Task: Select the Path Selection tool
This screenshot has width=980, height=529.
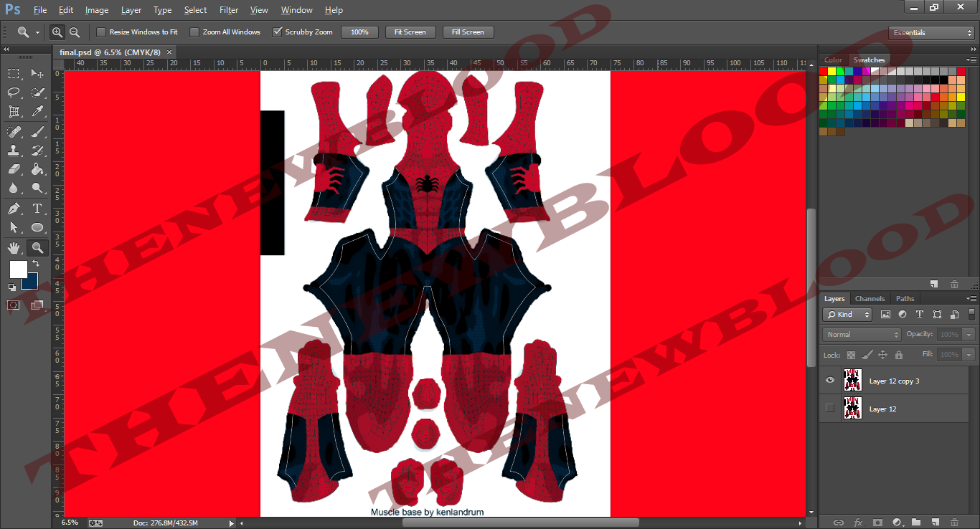Action: [14, 228]
